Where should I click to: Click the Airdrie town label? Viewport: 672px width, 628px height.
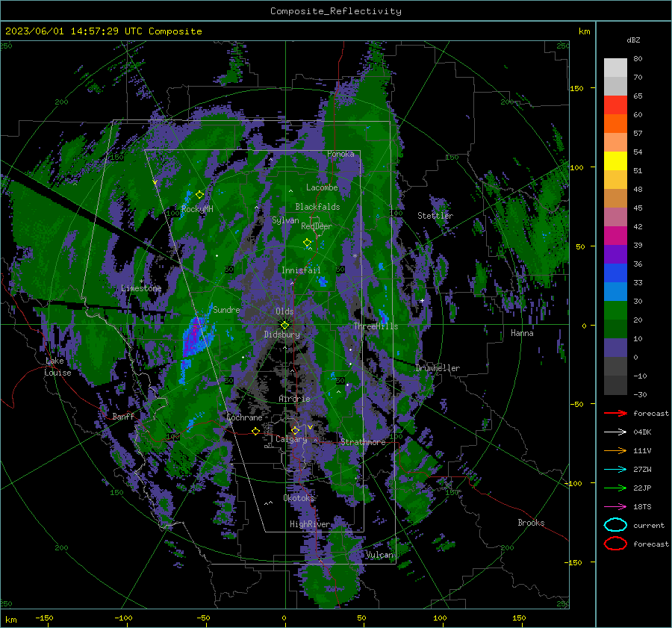click(x=294, y=399)
